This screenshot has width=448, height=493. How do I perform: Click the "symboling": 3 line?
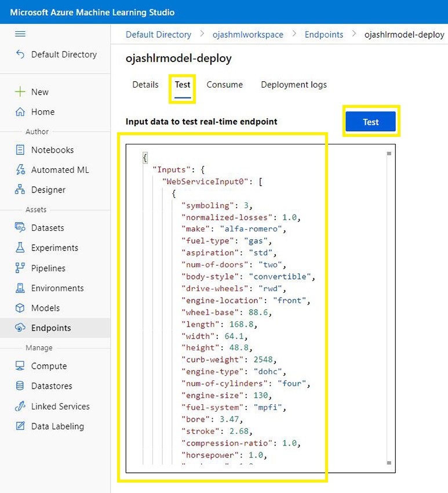pos(217,206)
